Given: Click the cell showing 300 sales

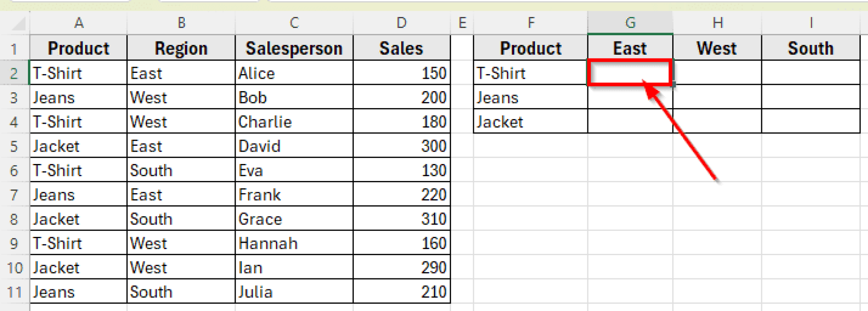Looking at the screenshot, I should [x=401, y=146].
